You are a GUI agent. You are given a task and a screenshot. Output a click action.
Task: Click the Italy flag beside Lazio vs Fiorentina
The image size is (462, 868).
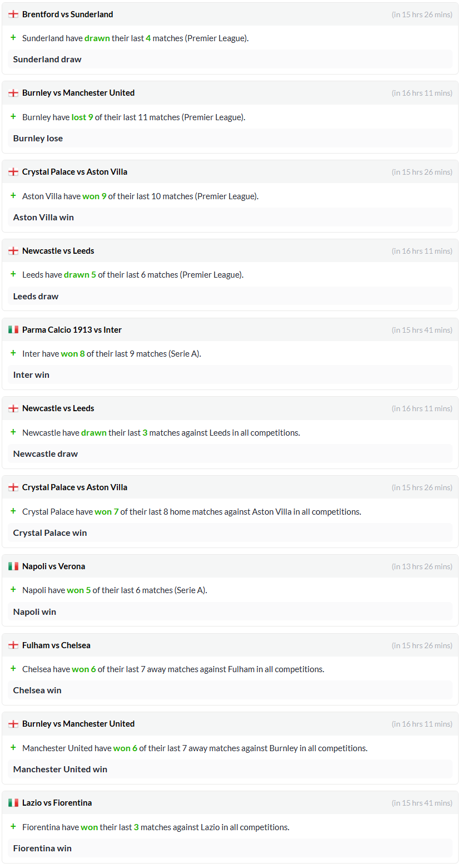point(13,802)
